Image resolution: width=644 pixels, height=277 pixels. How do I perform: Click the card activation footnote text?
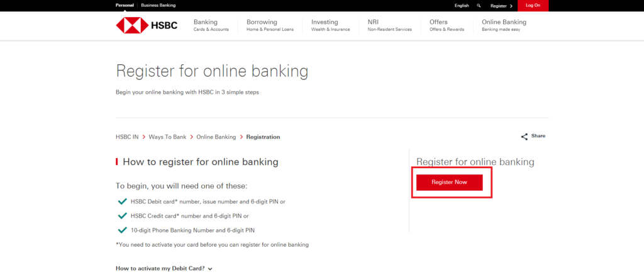pos(213,244)
